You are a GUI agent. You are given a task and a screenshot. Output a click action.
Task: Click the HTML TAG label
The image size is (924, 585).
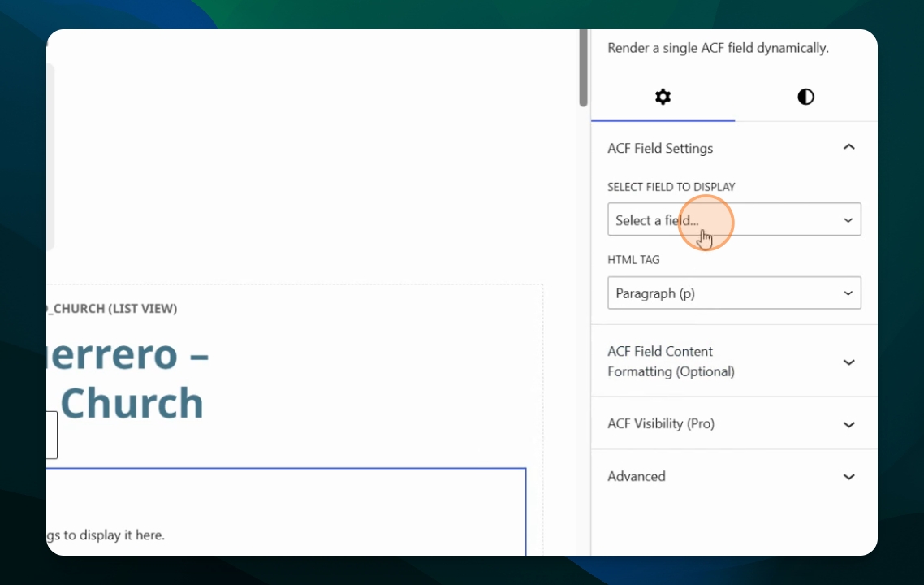point(633,259)
